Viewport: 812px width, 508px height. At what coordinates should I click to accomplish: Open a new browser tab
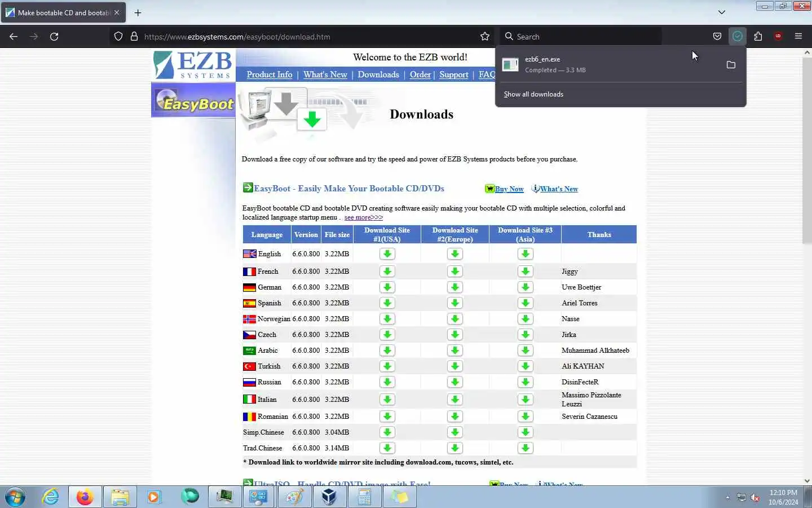click(x=138, y=12)
